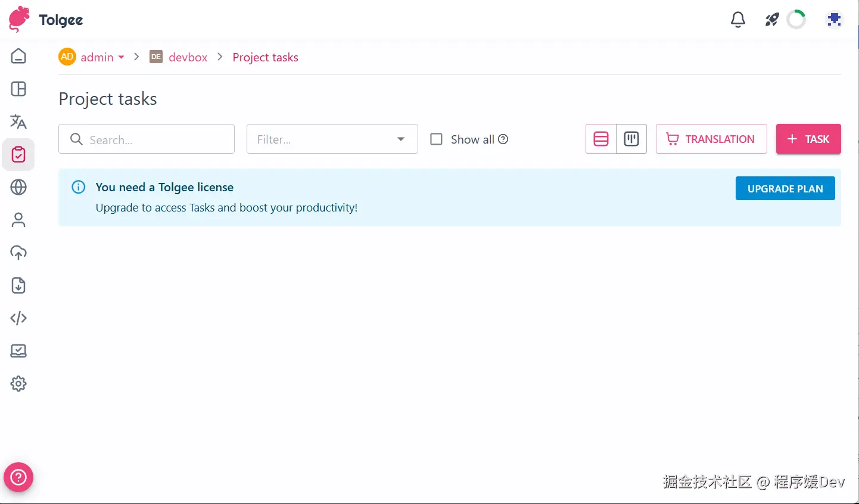
Task: Open project settings gear icon
Action: (18, 384)
